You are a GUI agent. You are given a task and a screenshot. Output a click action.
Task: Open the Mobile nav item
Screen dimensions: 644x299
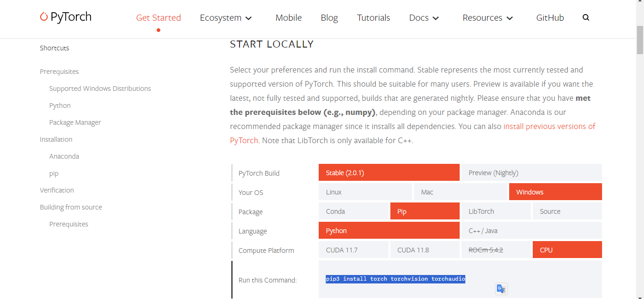289,17
